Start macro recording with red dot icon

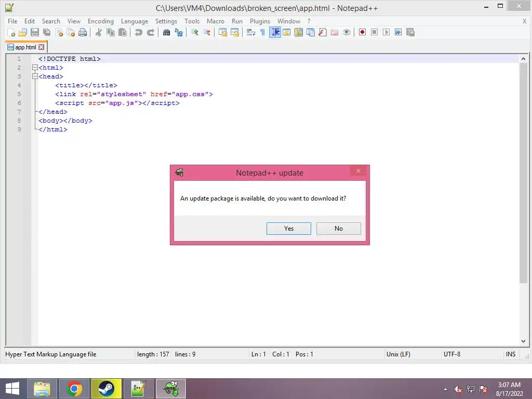coord(362,32)
